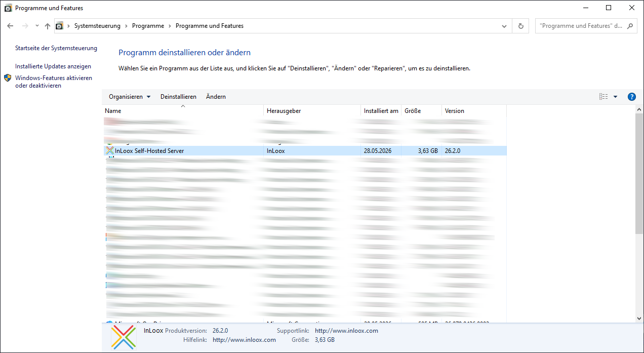The image size is (644, 353).
Task: Click scrollbar up arrow of program list
Action: pos(639,109)
